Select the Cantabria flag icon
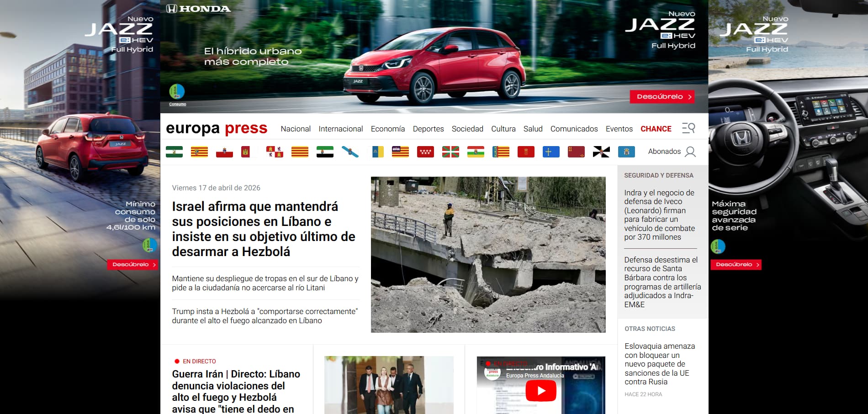This screenshot has width=868, height=414. (x=224, y=152)
